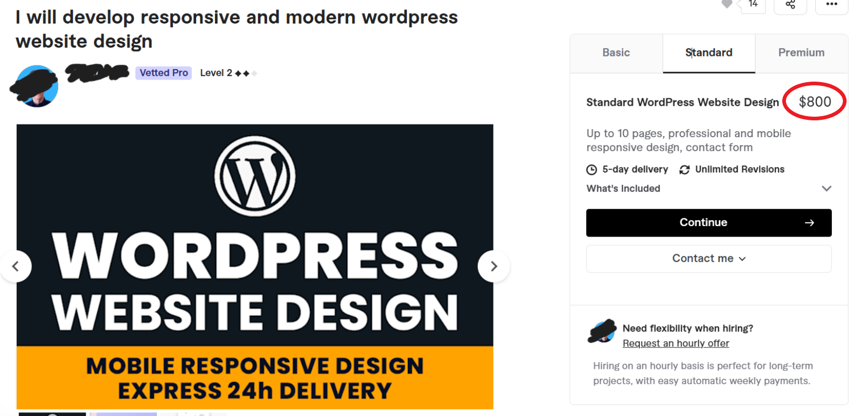Open the Contact me dropdown
This screenshot has height=416, width=868.
709,258
